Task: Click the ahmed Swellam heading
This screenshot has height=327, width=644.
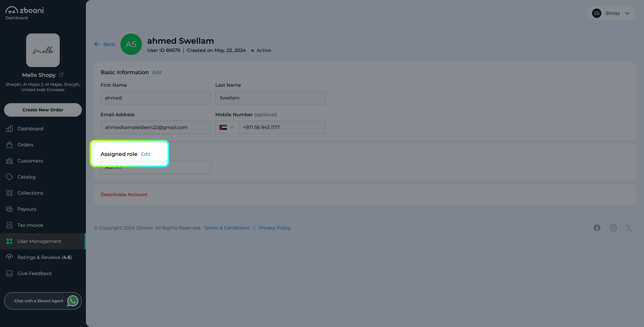Action: (180, 41)
